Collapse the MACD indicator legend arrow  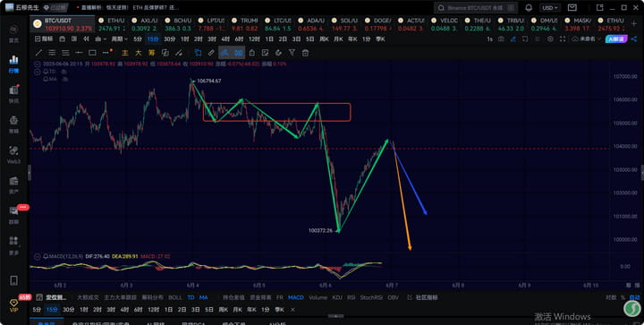pos(38,256)
